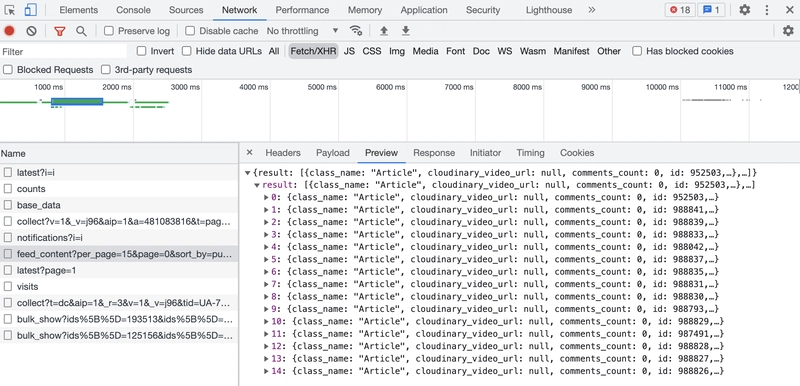Click the 18 errors badge
Screen dimensions: 800x386
680,10
